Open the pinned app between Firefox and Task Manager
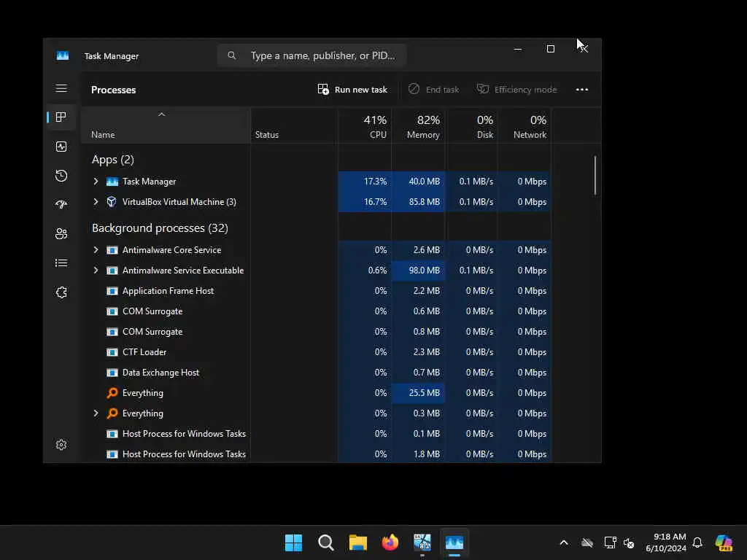 tap(422, 542)
